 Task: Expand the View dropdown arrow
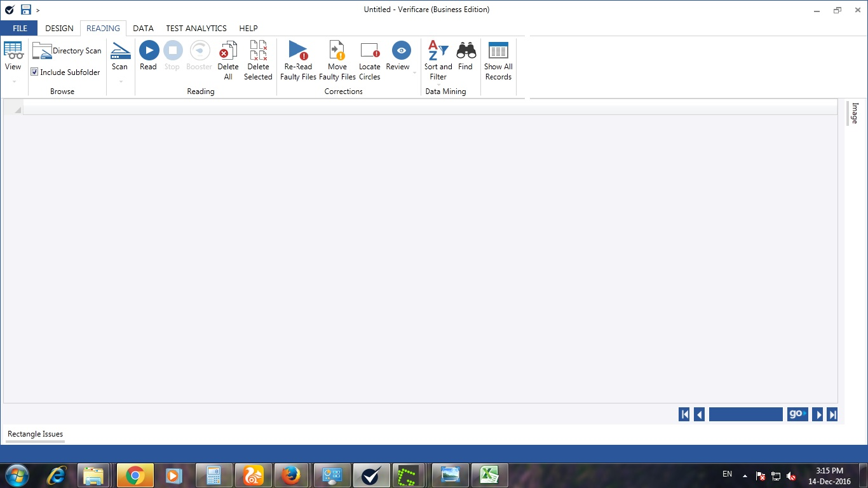point(13,81)
